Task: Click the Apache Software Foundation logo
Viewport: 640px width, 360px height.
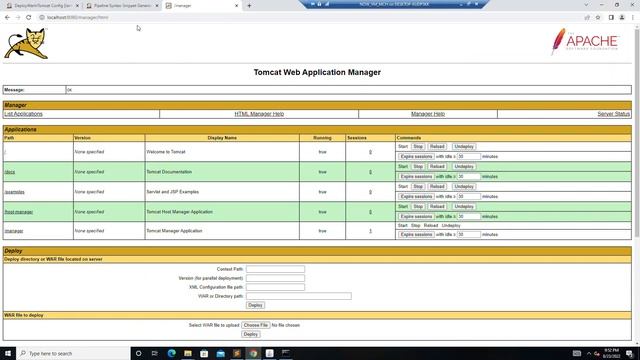Action: click(585, 41)
